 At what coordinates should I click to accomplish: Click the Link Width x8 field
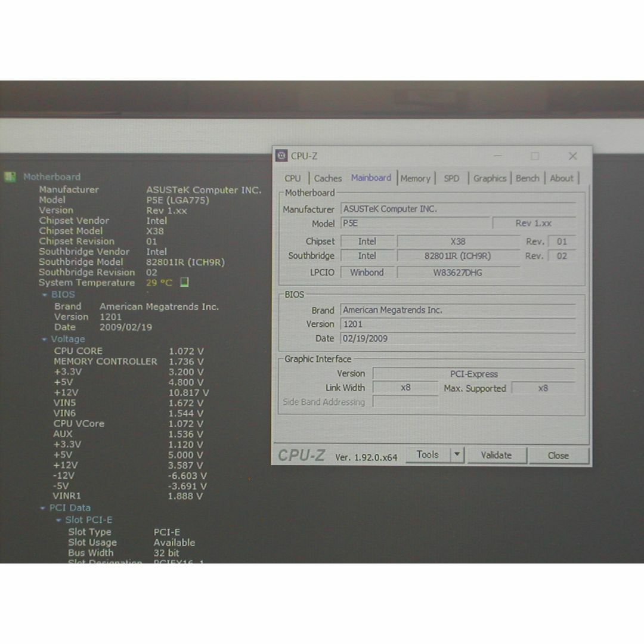(405, 388)
